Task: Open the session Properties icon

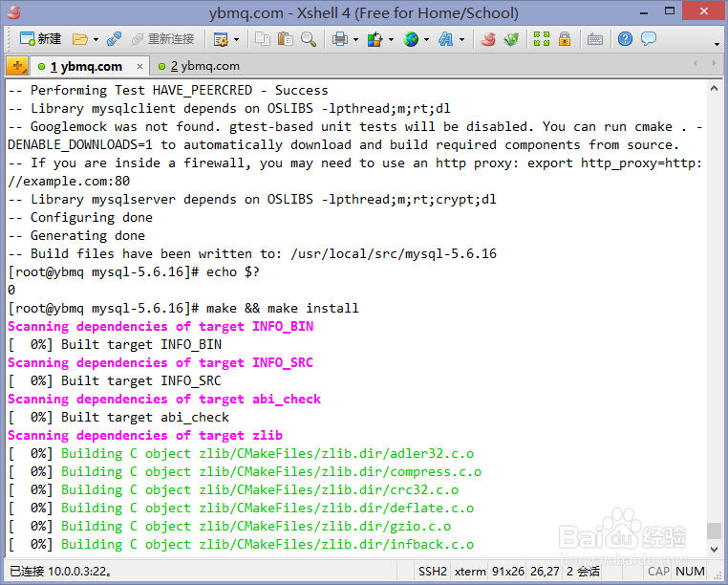Action: [x=221, y=39]
